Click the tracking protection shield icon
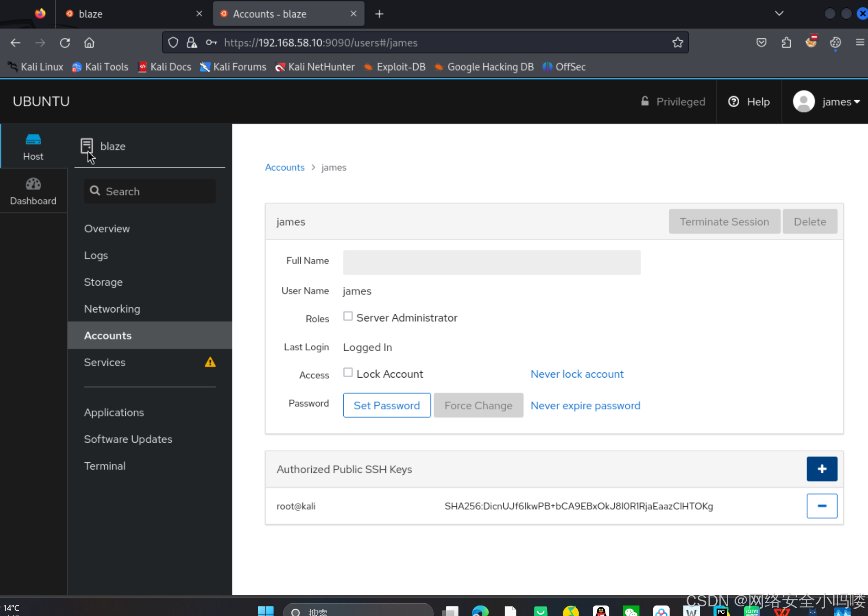This screenshot has height=616, width=868. (x=173, y=43)
